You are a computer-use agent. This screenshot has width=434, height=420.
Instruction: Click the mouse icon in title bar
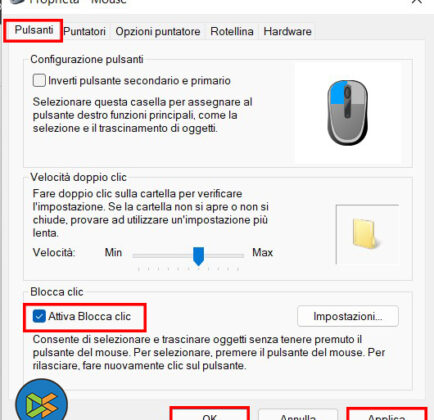tap(15, 2)
